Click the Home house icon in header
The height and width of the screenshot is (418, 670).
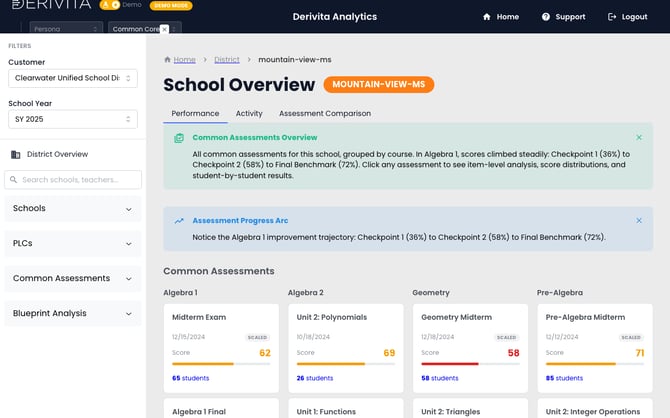click(x=487, y=17)
